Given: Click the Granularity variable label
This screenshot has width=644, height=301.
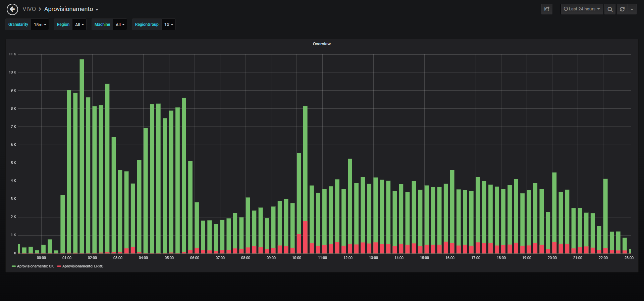Looking at the screenshot, I should pos(18,24).
